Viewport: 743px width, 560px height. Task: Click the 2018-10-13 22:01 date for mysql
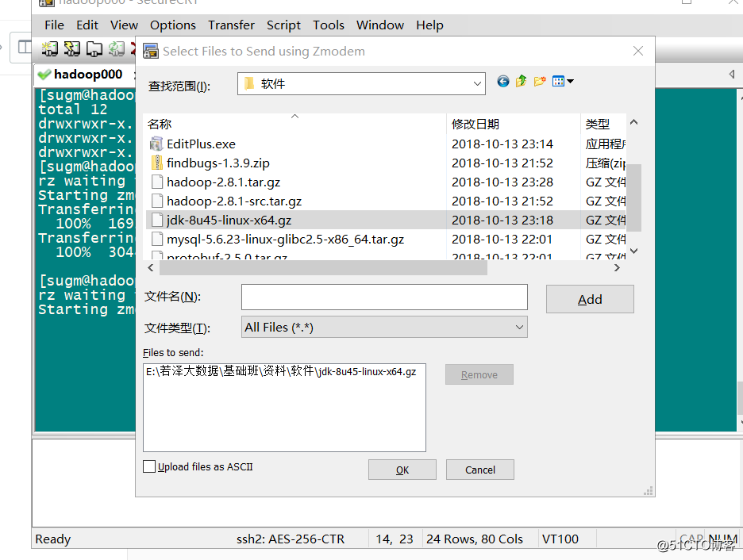(x=502, y=239)
